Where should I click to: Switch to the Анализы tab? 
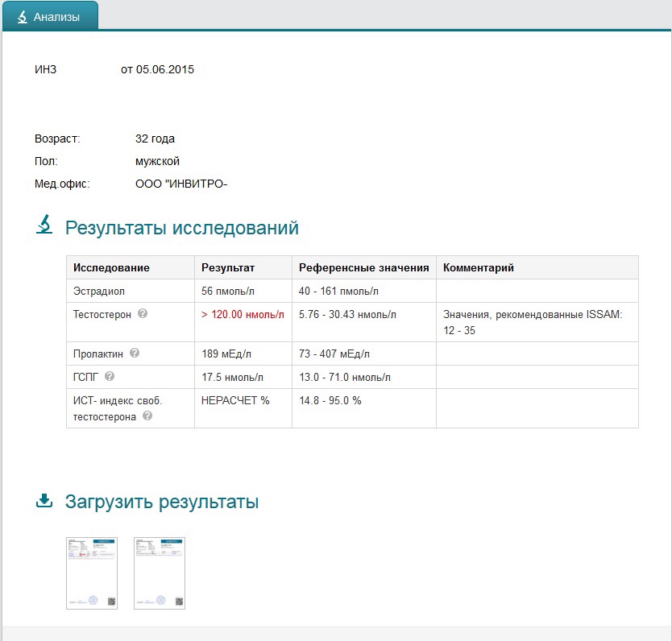coord(50,16)
